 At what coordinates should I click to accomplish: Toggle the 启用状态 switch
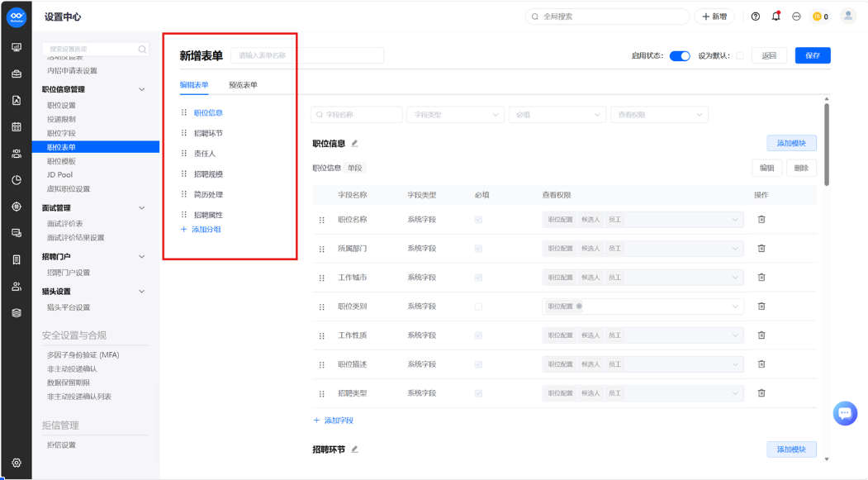(x=680, y=56)
